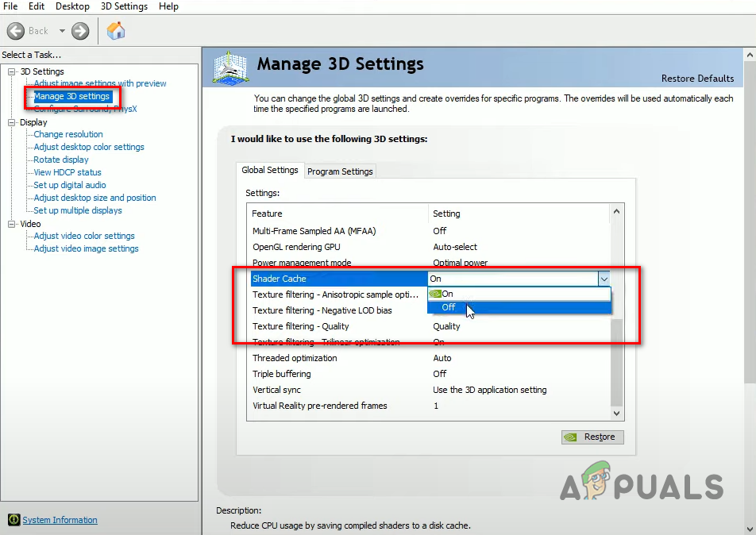This screenshot has width=756, height=535.
Task: Click settings list scroll down arrow
Action: point(616,413)
